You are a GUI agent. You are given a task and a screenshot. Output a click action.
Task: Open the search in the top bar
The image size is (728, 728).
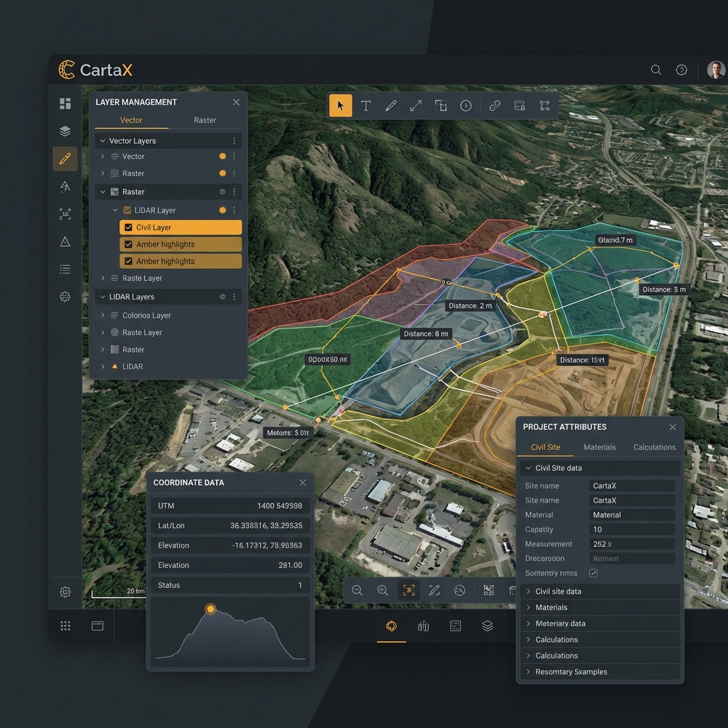[655, 70]
